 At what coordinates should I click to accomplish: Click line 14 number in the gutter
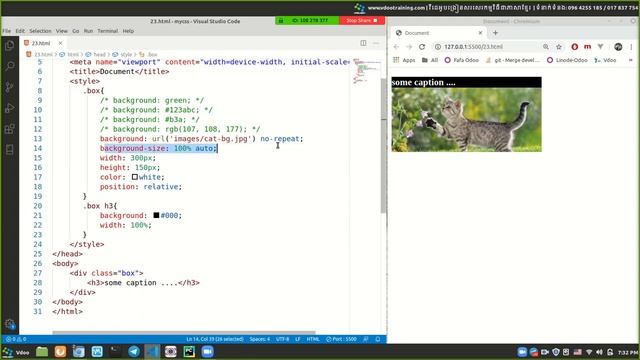(x=38, y=148)
